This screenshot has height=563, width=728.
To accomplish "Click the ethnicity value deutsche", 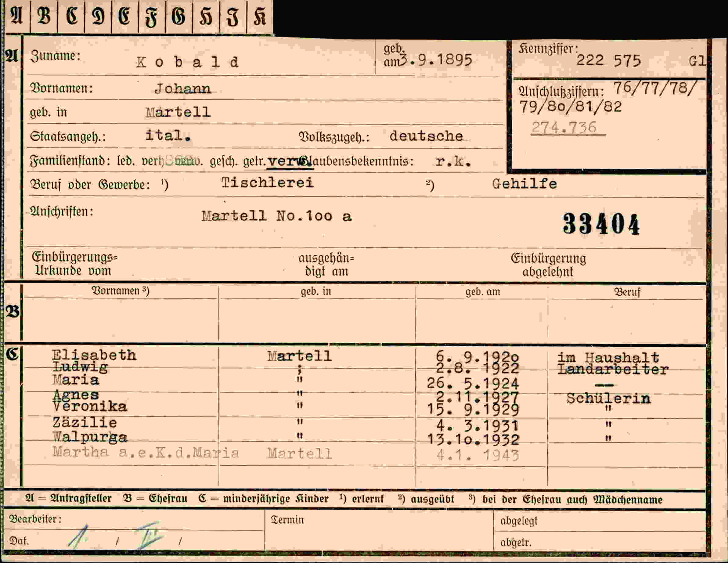I will [x=426, y=136].
